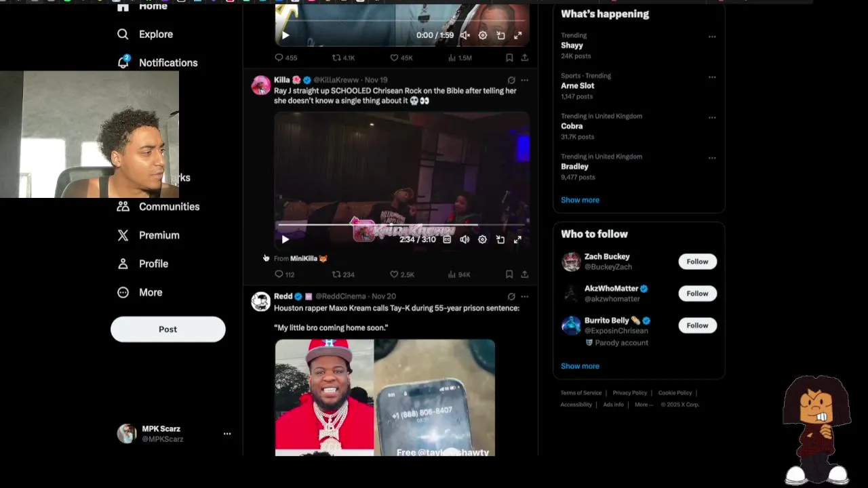
Task: Open settings gear on Ray J video
Action: (482, 239)
